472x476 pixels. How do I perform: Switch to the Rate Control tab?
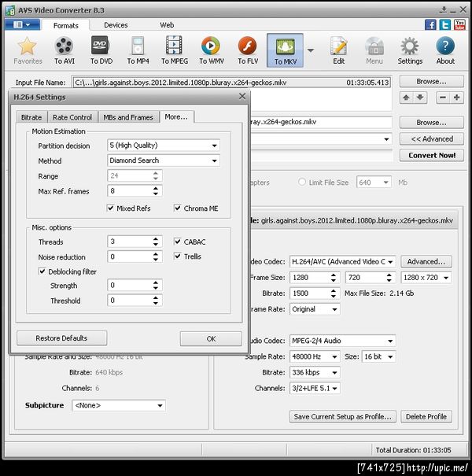click(72, 117)
